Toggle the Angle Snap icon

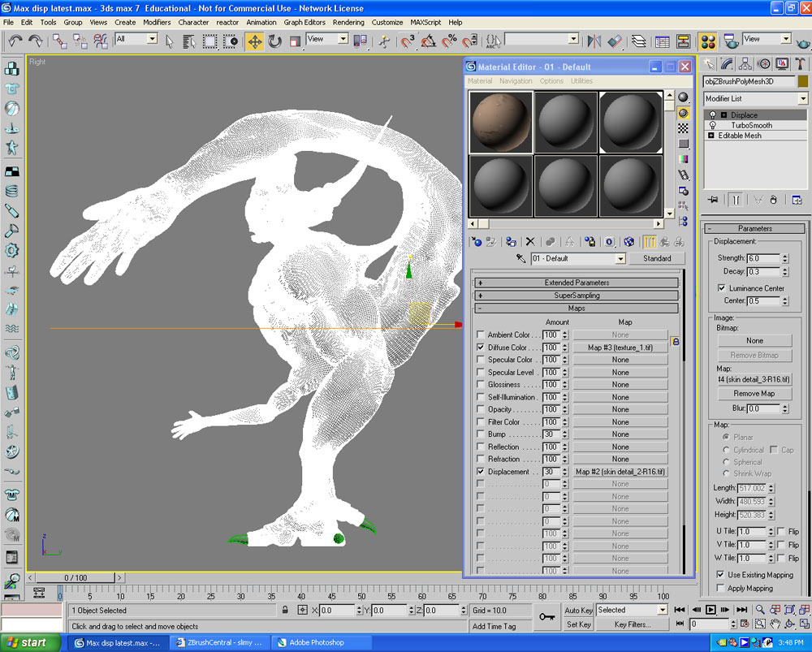[428, 41]
